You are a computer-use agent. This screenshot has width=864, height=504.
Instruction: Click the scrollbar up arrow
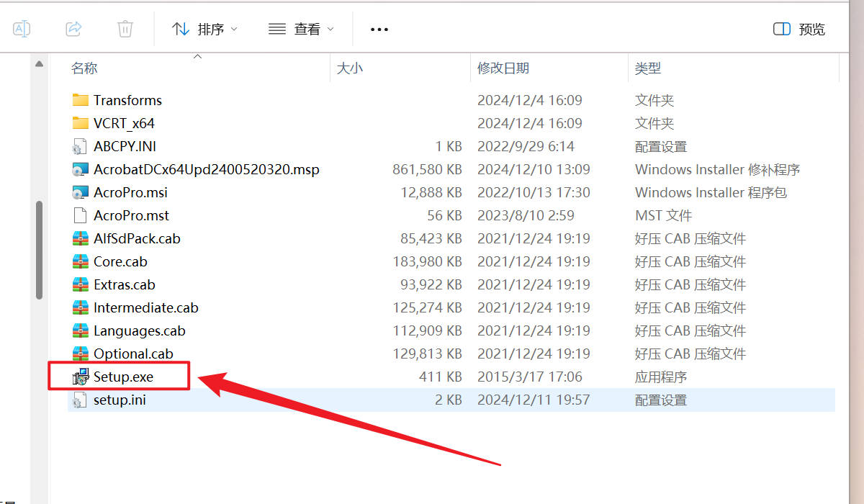coord(39,64)
